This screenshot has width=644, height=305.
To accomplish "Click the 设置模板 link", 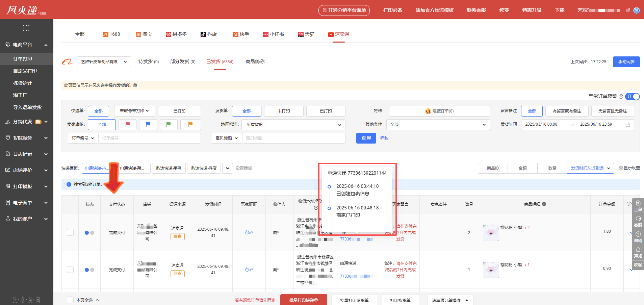I will pyautogui.click(x=244, y=168).
